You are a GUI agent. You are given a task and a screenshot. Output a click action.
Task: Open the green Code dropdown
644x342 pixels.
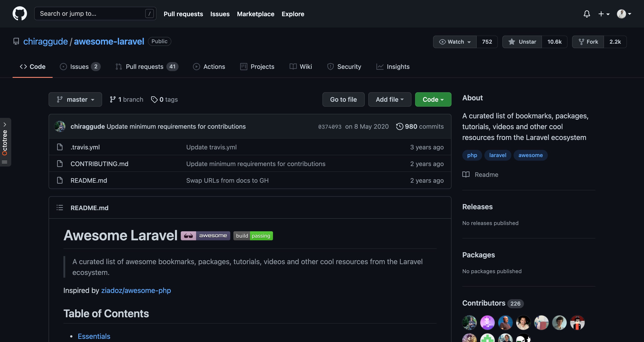(x=433, y=100)
